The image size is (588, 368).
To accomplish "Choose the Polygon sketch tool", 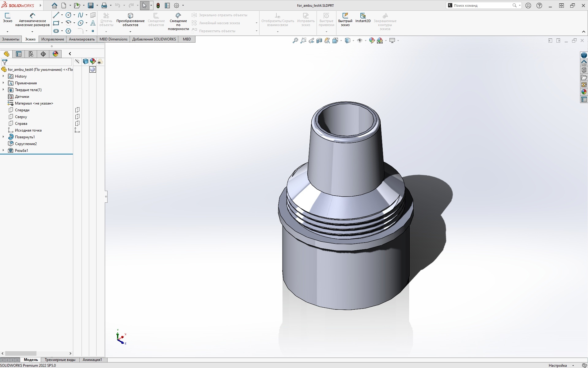I will click(x=69, y=31).
